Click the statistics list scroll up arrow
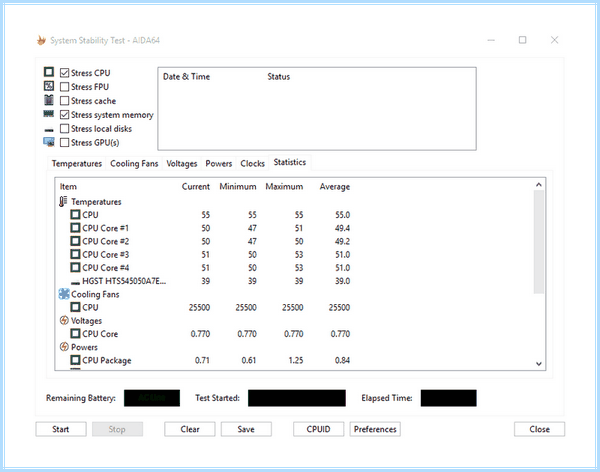600x472 pixels. coord(539,185)
